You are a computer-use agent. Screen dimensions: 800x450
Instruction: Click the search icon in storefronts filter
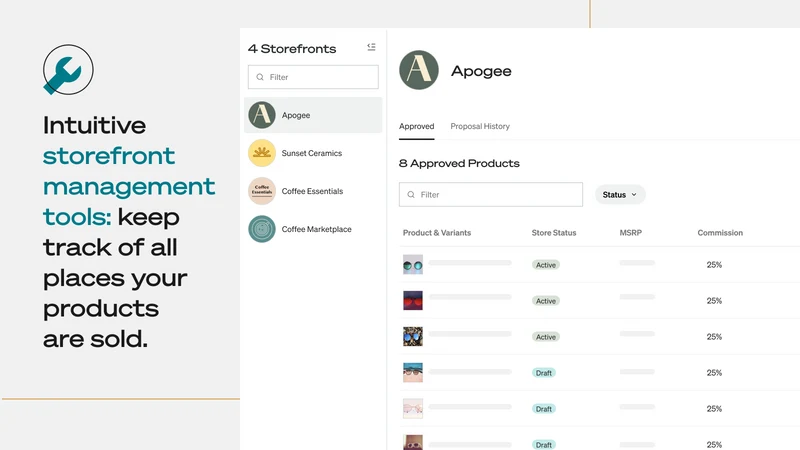tap(260, 77)
